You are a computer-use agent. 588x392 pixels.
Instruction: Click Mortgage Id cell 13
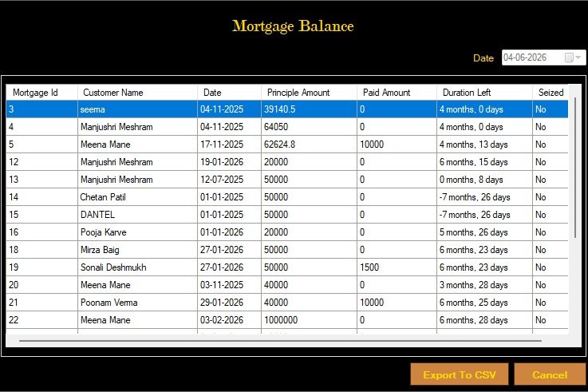(41, 180)
